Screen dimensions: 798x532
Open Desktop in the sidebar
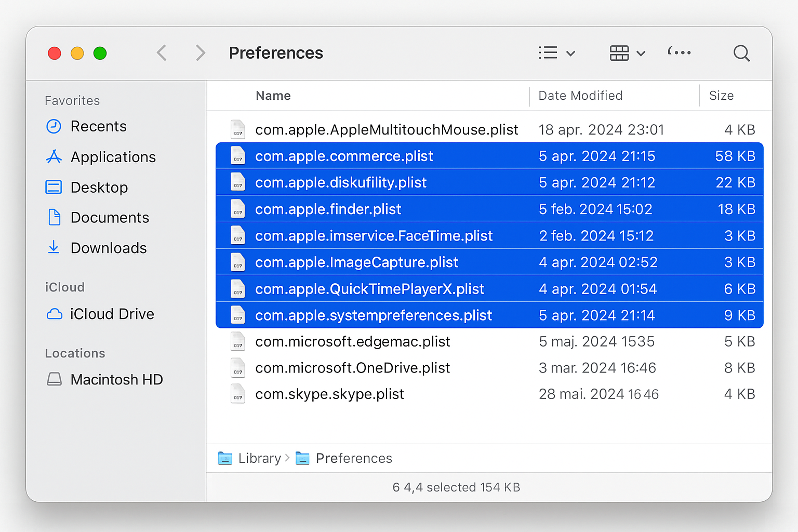point(87,187)
